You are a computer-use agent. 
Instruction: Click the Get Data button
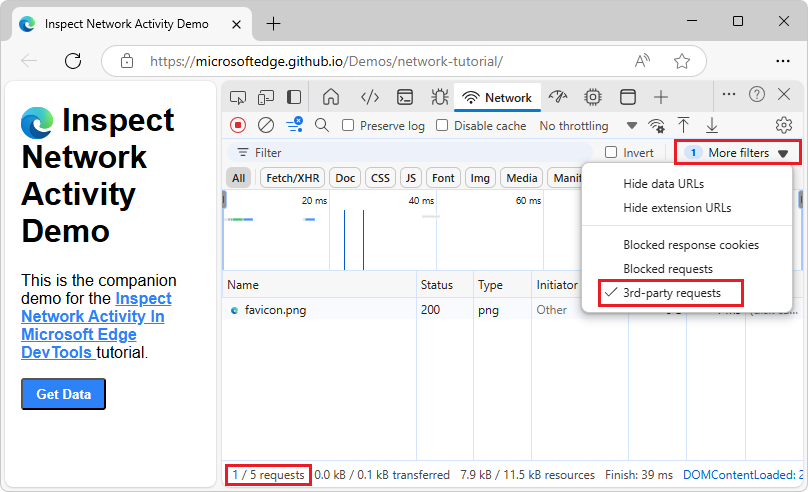(x=63, y=394)
